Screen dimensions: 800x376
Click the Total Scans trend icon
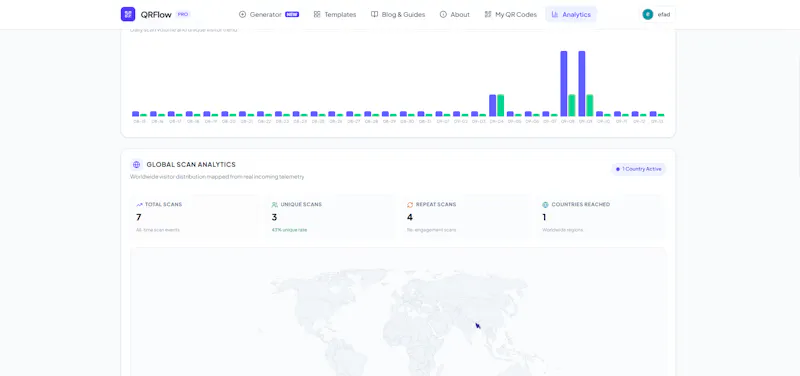tap(139, 205)
